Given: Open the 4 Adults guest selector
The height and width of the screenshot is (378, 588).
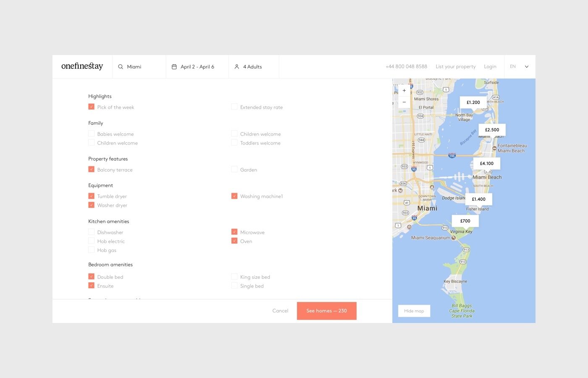Looking at the screenshot, I should click(x=252, y=67).
